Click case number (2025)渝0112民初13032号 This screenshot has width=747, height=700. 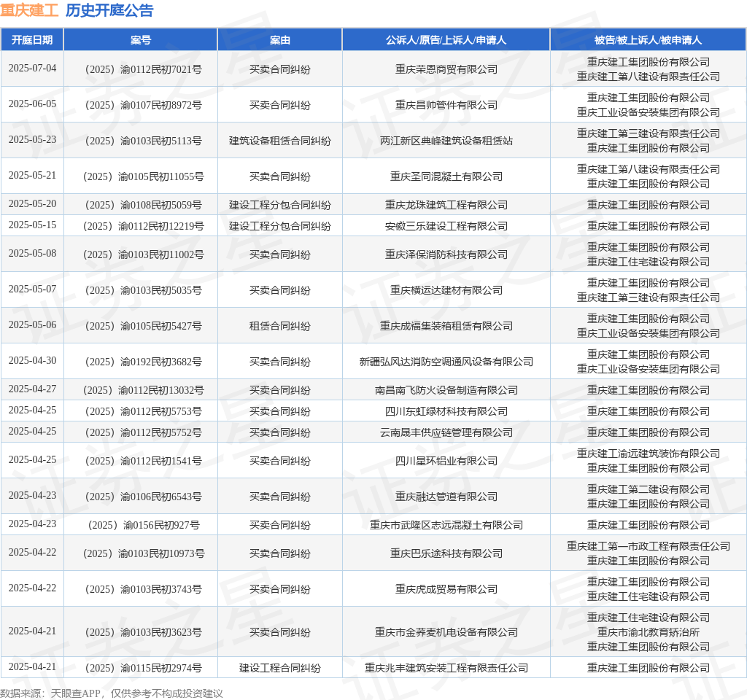point(144,391)
